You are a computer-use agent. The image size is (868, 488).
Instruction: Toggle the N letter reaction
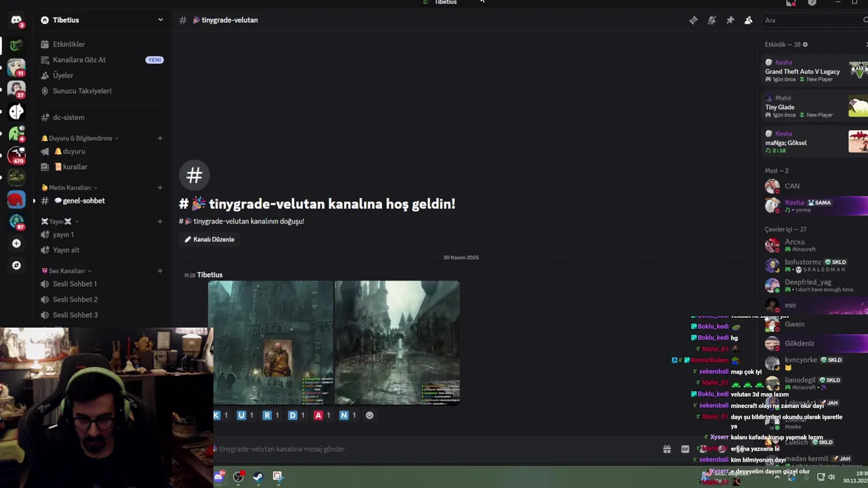point(347,415)
